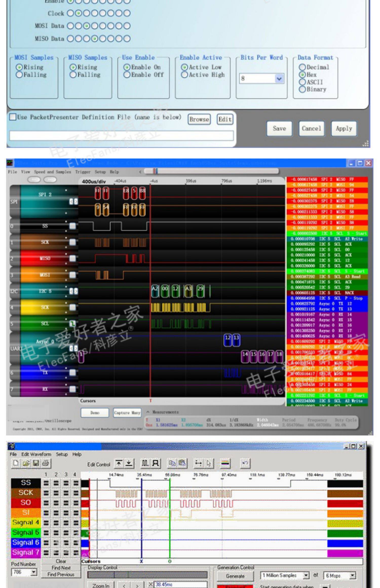Click the logic analyzer's top timeline scroll bar

pyautogui.click(x=211, y=171)
